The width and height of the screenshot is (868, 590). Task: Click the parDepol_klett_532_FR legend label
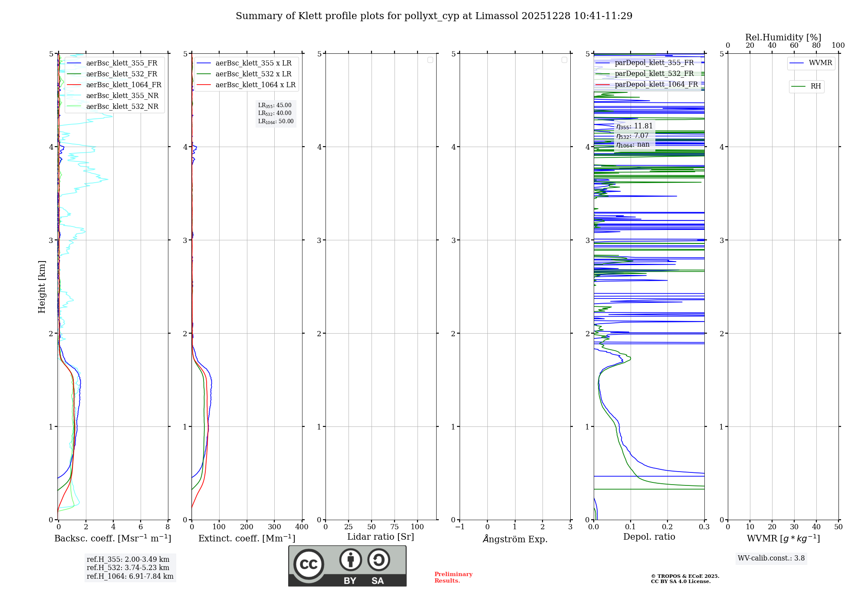(x=654, y=74)
